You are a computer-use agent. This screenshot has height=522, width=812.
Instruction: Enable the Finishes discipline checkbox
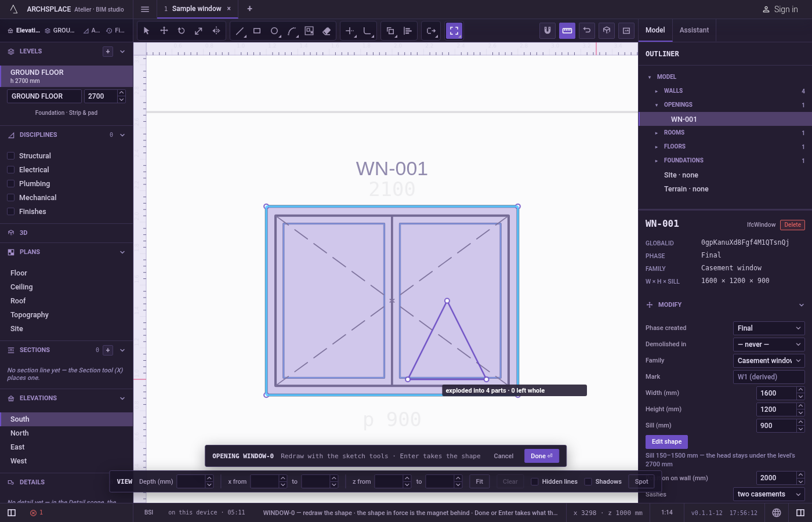[10, 212]
